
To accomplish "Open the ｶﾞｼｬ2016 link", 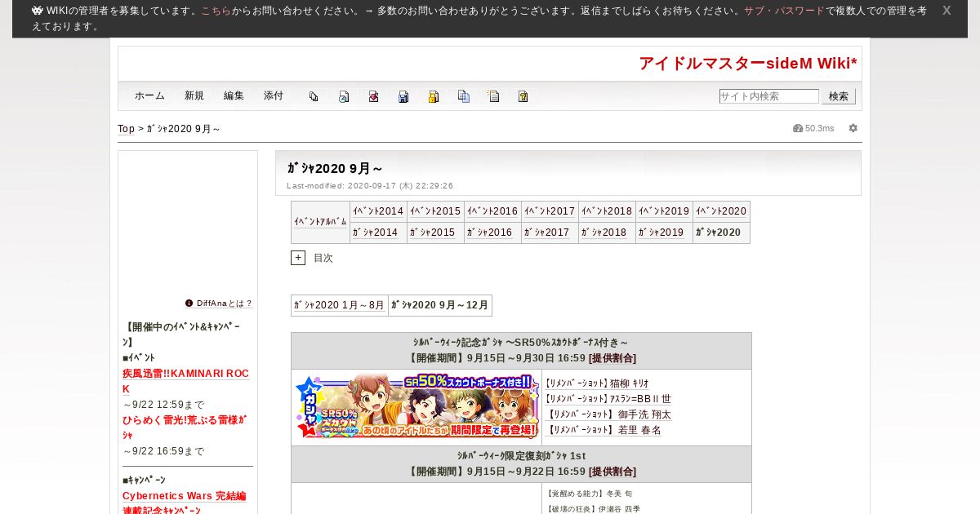I will click(490, 233).
